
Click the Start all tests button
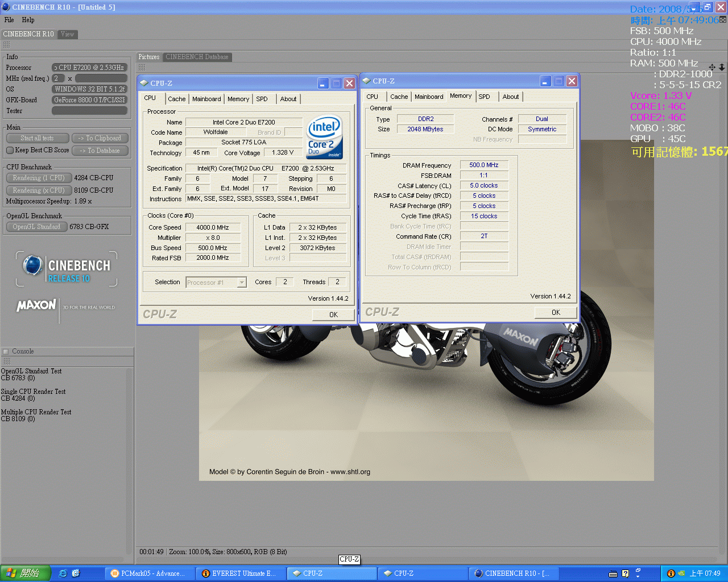point(38,138)
